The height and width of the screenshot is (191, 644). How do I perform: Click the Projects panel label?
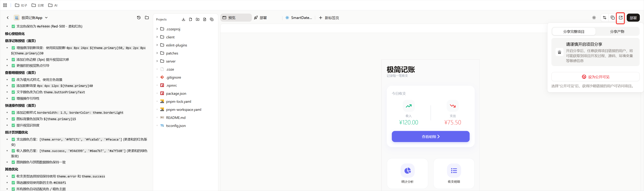click(x=161, y=19)
